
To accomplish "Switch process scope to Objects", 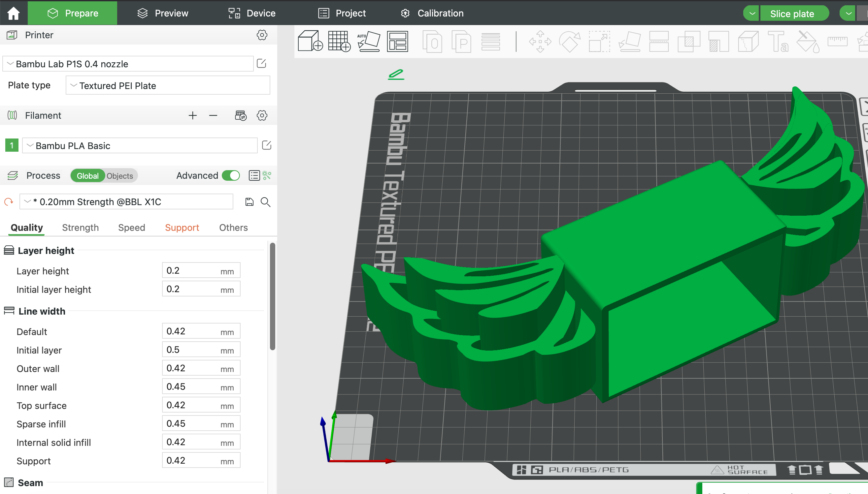I will 120,176.
